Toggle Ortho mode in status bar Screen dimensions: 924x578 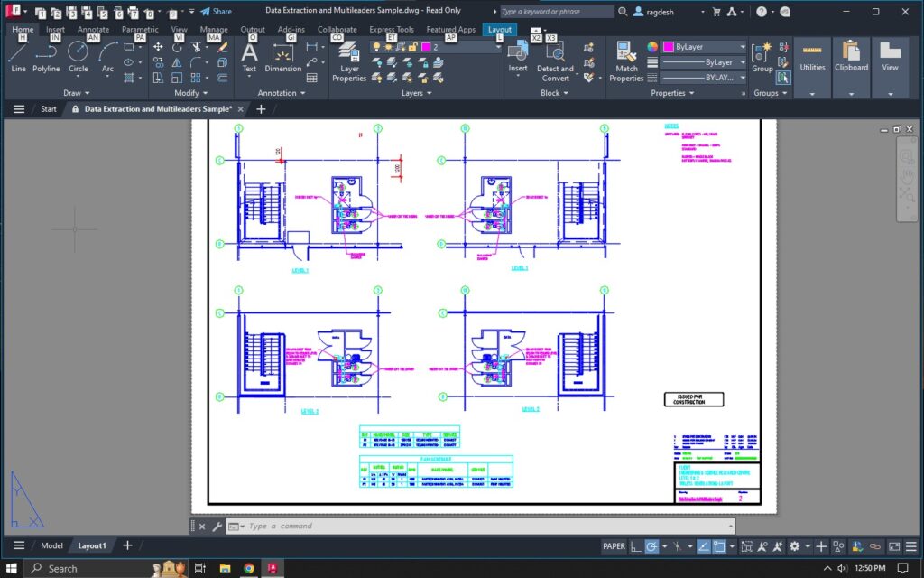(636, 546)
